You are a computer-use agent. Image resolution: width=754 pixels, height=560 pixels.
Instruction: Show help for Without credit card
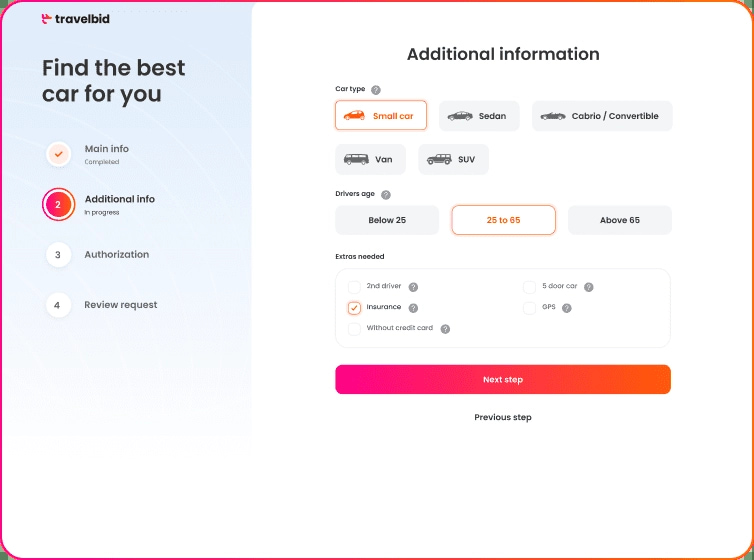[445, 329]
